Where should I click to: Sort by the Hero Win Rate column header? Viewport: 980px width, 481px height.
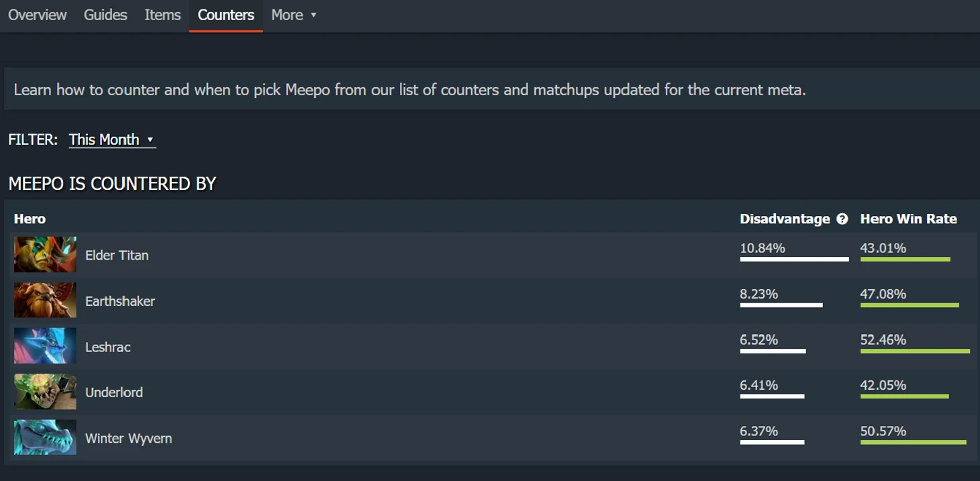(908, 219)
